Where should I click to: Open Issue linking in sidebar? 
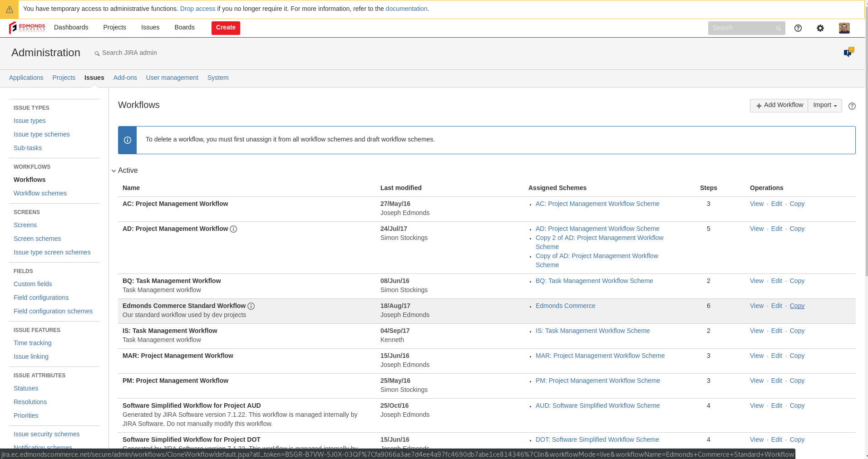pos(31,356)
